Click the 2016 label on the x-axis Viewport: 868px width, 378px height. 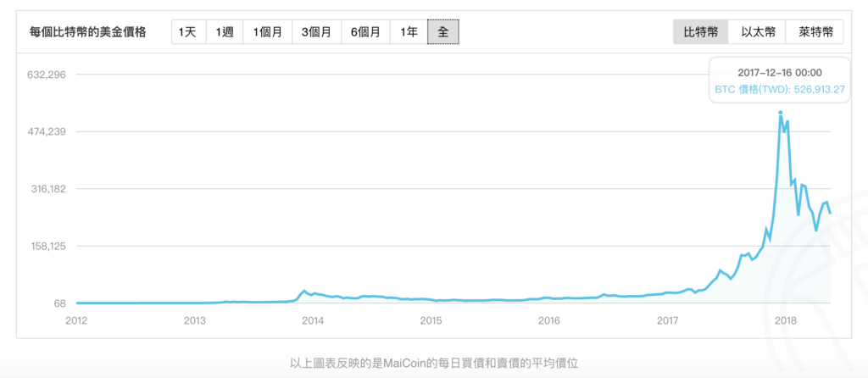click(x=549, y=320)
